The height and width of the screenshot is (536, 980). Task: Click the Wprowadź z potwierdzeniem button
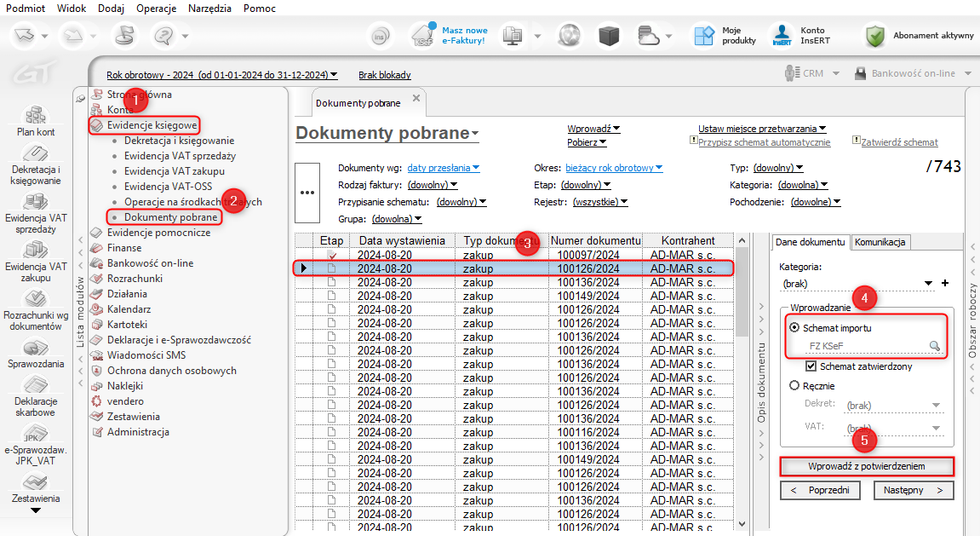tap(866, 466)
